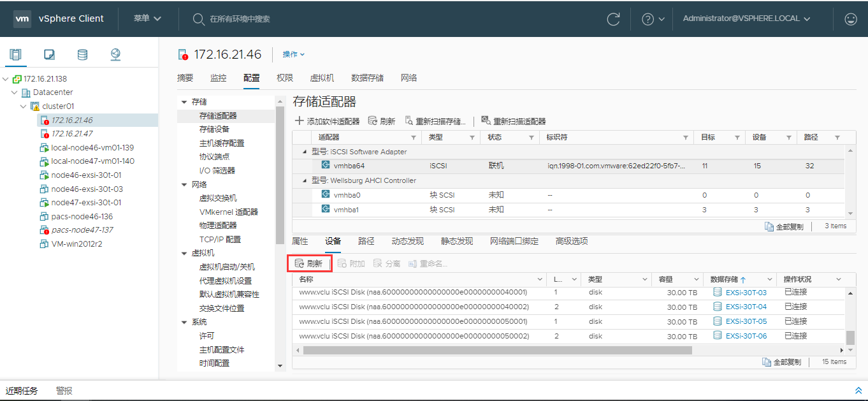
Task: Open the help question mark menu
Action: click(653, 19)
